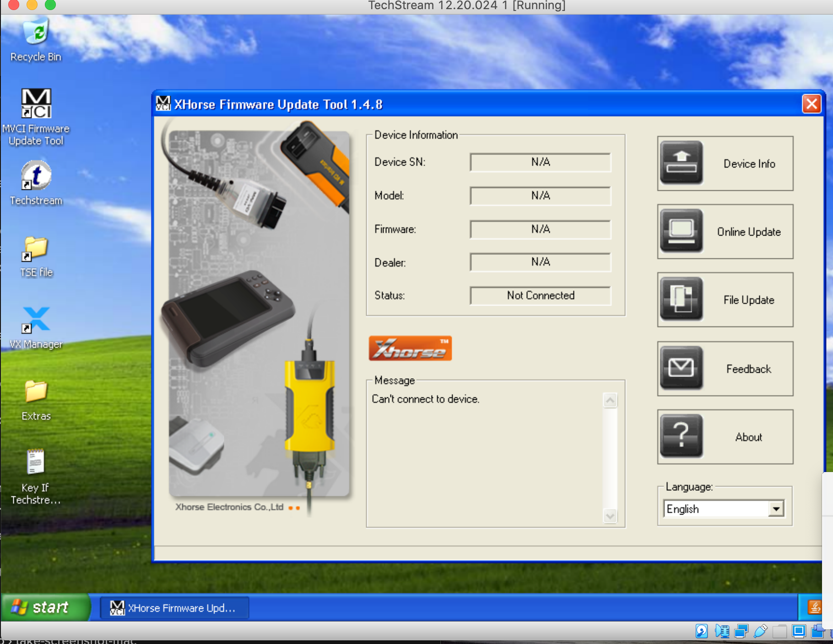Open the Recycle Bin desktop icon
Screen dimensions: 833x644
click(36, 39)
